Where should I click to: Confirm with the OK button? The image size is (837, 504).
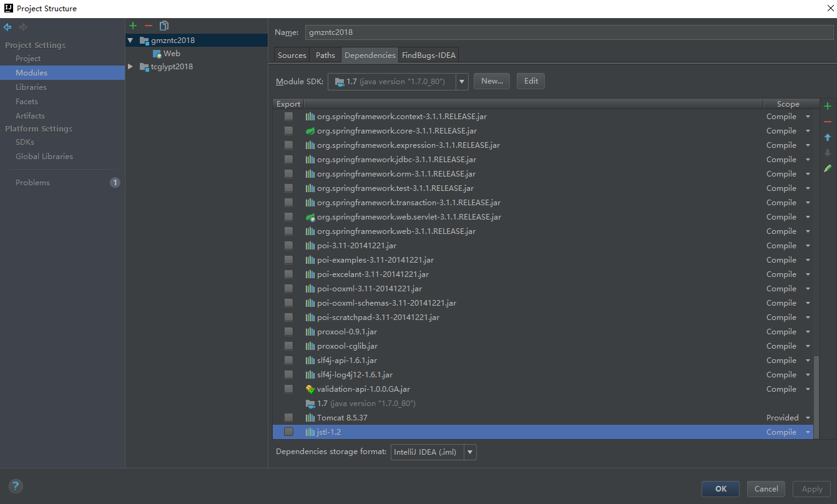tap(720, 489)
